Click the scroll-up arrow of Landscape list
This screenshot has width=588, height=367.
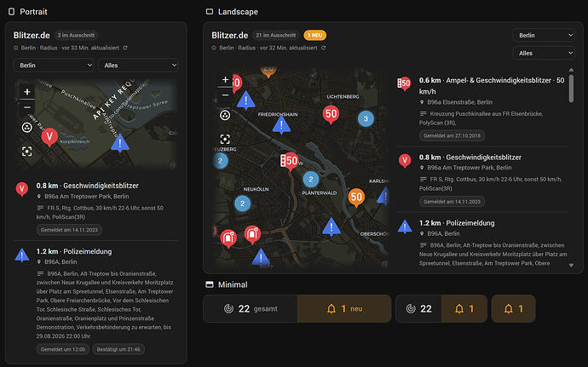(x=571, y=70)
